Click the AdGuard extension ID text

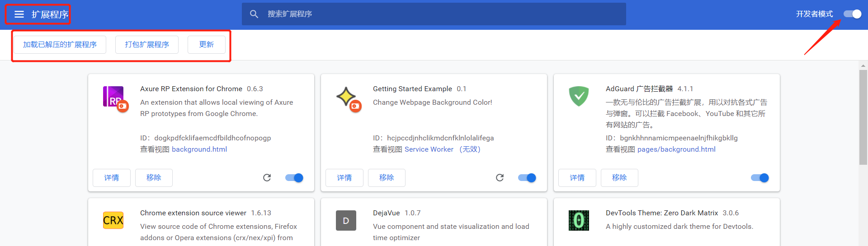pos(672,138)
